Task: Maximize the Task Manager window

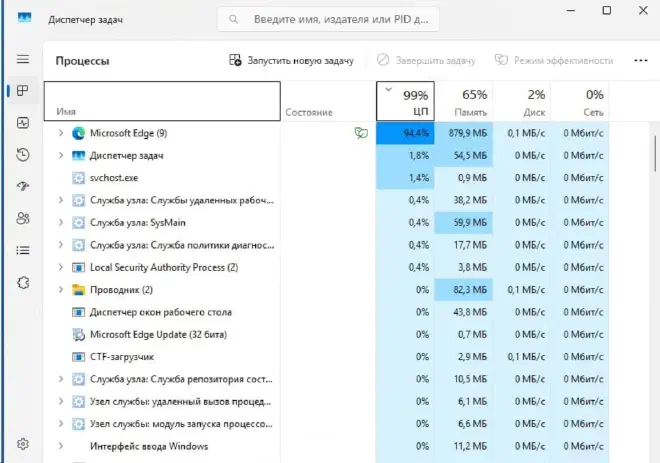Action: click(x=607, y=10)
